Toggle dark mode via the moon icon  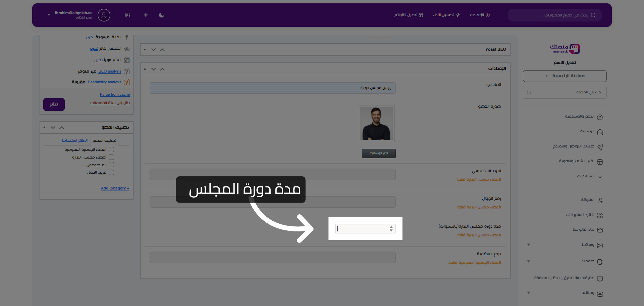click(161, 15)
